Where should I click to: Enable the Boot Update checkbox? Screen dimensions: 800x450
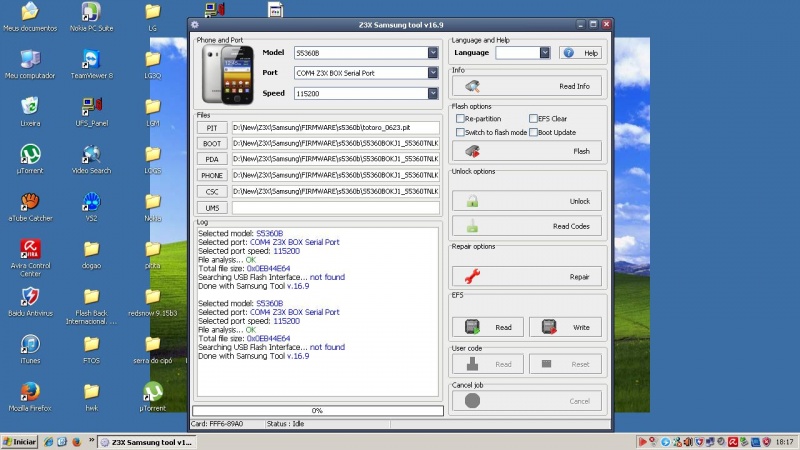(533, 132)
